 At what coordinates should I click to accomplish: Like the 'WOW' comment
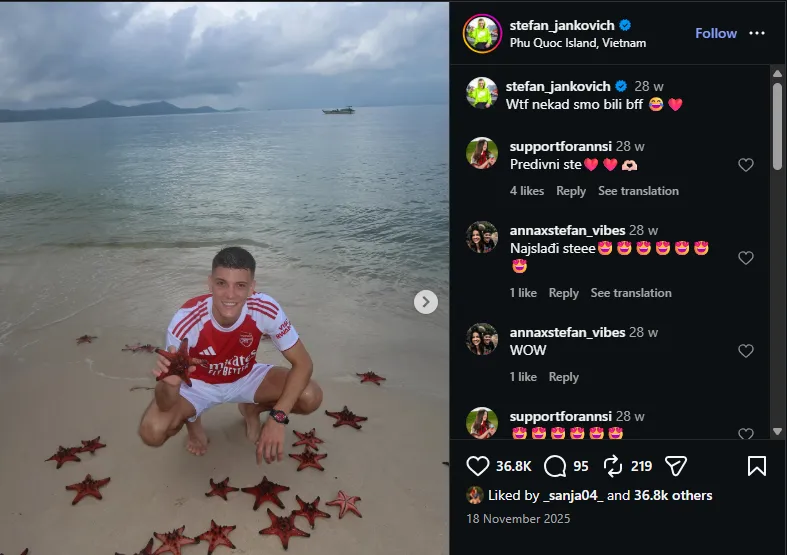pos(745,350)
